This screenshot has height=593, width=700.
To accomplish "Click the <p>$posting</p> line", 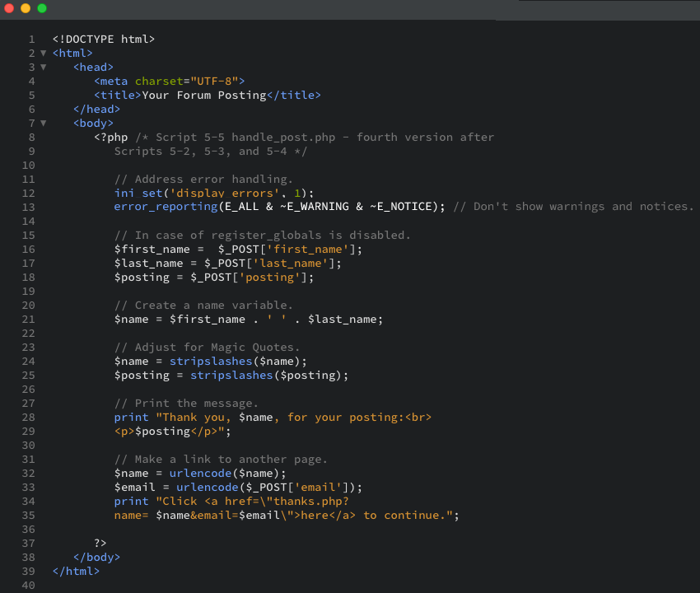I will point(173,432).
